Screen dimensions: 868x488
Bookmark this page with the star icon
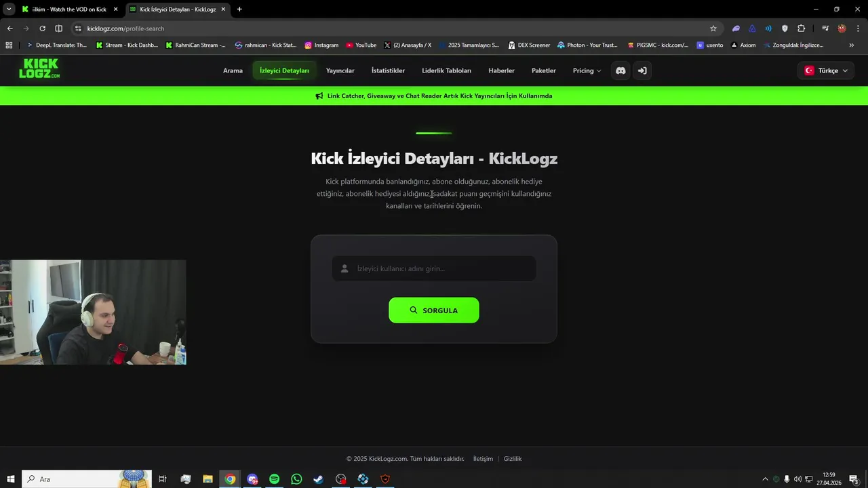click(x=713, y=28)
